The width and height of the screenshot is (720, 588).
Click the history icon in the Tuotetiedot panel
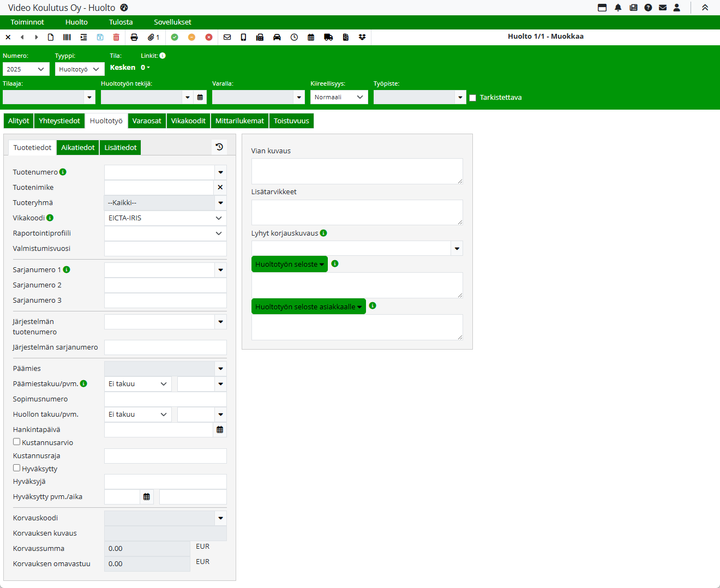point(219,147)
